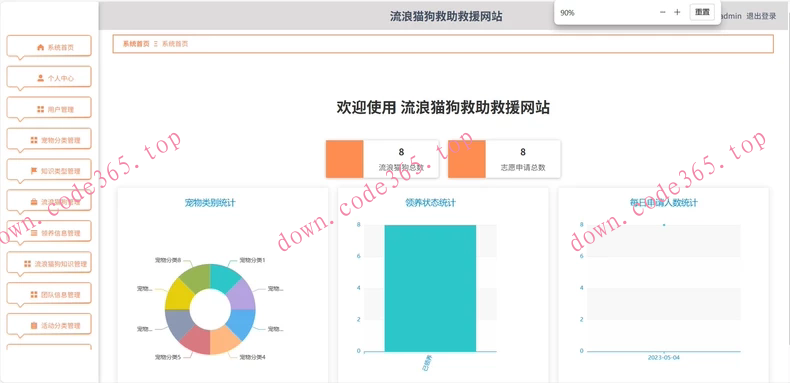Click the person icon for 个人中心
The image size is (790, 383).
pyautogui.click(x=41, y=78)
